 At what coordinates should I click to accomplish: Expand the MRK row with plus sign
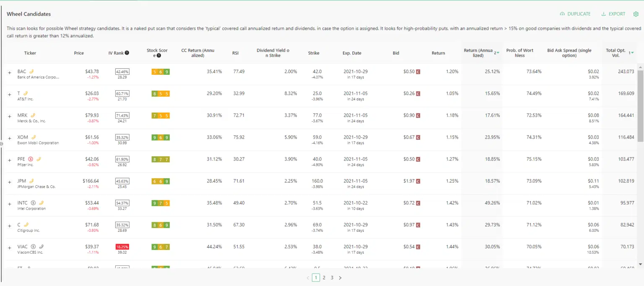(x=10, y=116)
